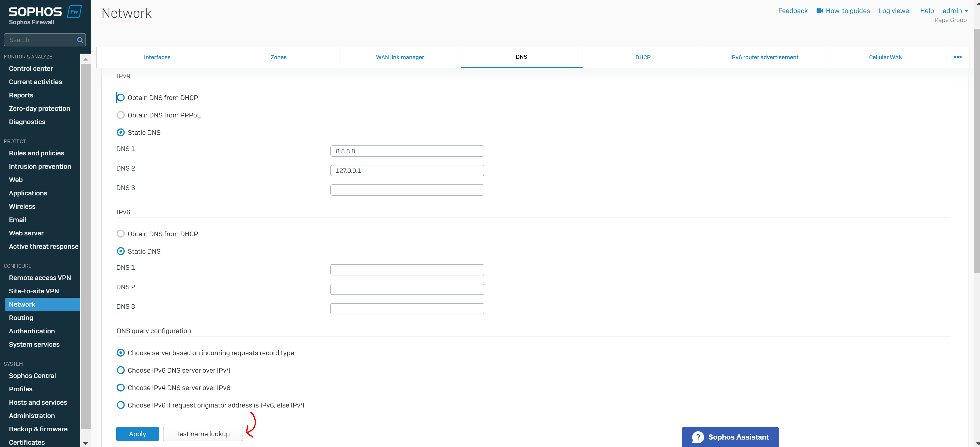Screen dimensions: 980x447
Task: Click the Apply button
Action: tap(137, 434)
